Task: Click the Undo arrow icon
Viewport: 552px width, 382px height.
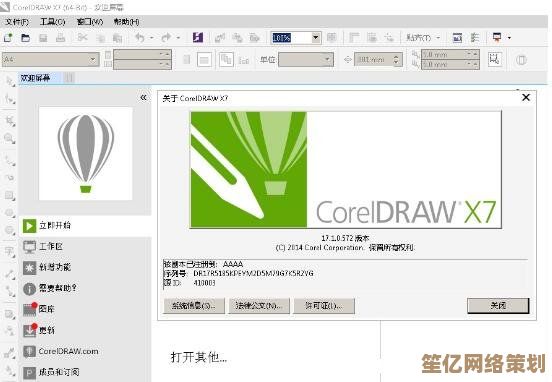Action: (x=140, y=37)
